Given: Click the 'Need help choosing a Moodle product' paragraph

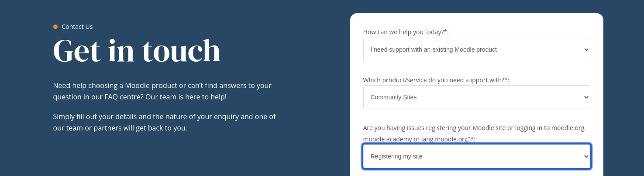Looking at the screenshot, I should (162, 91).
